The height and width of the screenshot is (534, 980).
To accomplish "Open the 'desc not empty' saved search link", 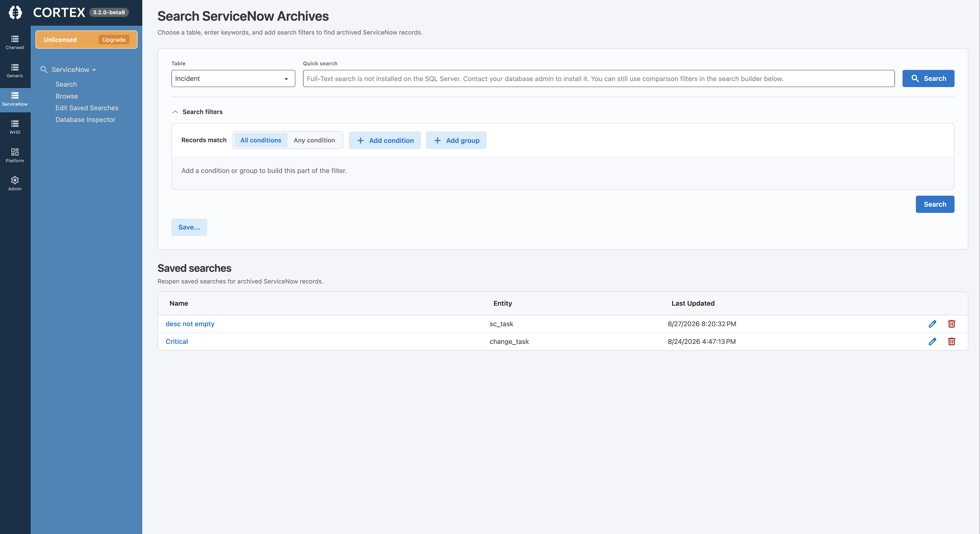I will [190, 324].
